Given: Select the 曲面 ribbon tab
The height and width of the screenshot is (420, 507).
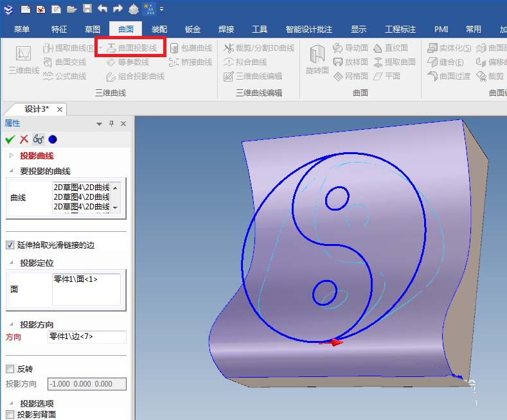Looking at the screenshot, I should point(126,30).
